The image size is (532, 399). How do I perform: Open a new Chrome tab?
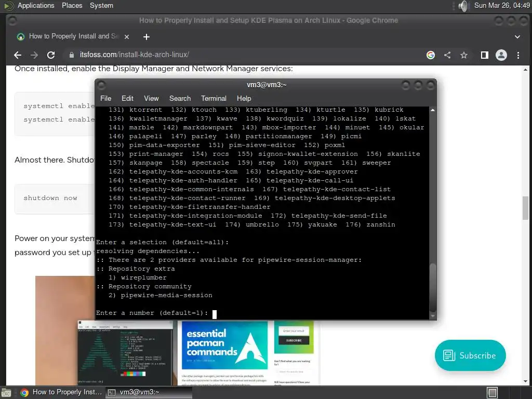pyautogui.click(x=146, y=37)
